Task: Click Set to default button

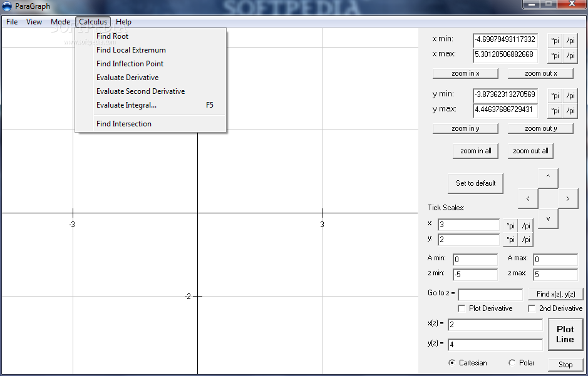Action: (475, 183)
